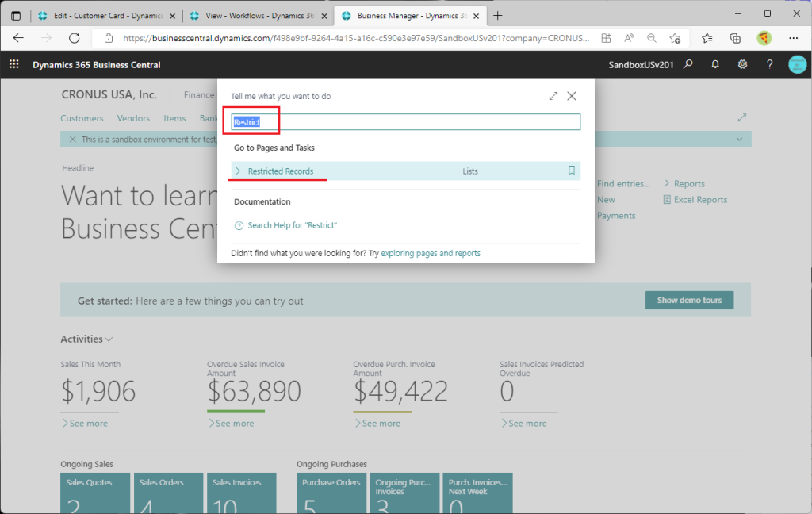The image size is (812, 514).
Task: Open the settings gear in Business Central
Action: click(742, 64)
